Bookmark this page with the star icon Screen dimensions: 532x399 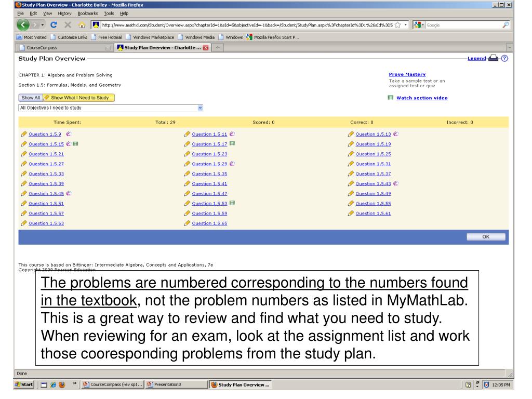tap(397, 25)
